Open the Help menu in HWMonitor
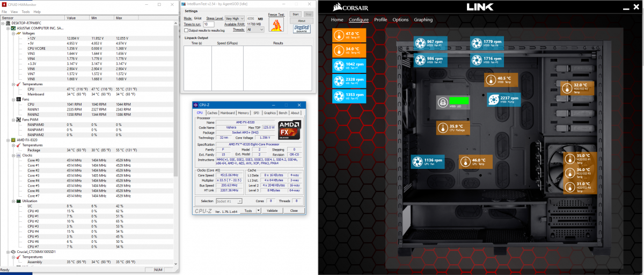 coord(36,11)
